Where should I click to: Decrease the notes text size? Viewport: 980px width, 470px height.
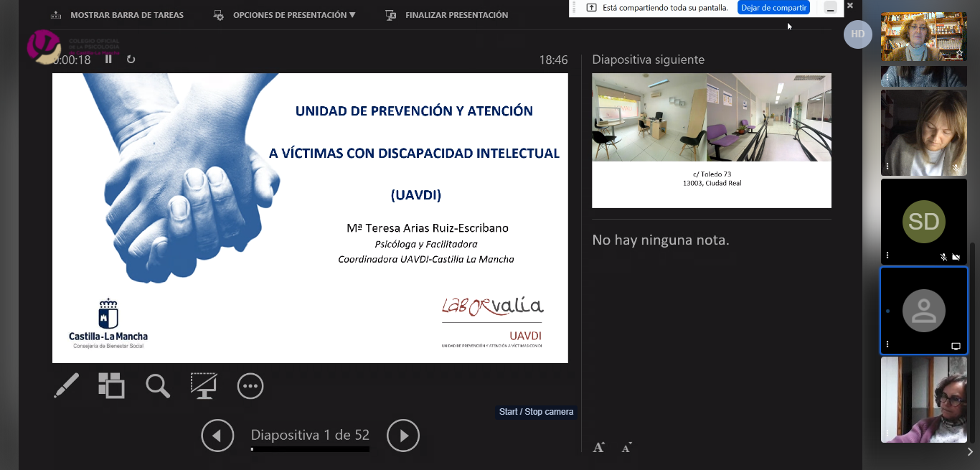(626, 448)
